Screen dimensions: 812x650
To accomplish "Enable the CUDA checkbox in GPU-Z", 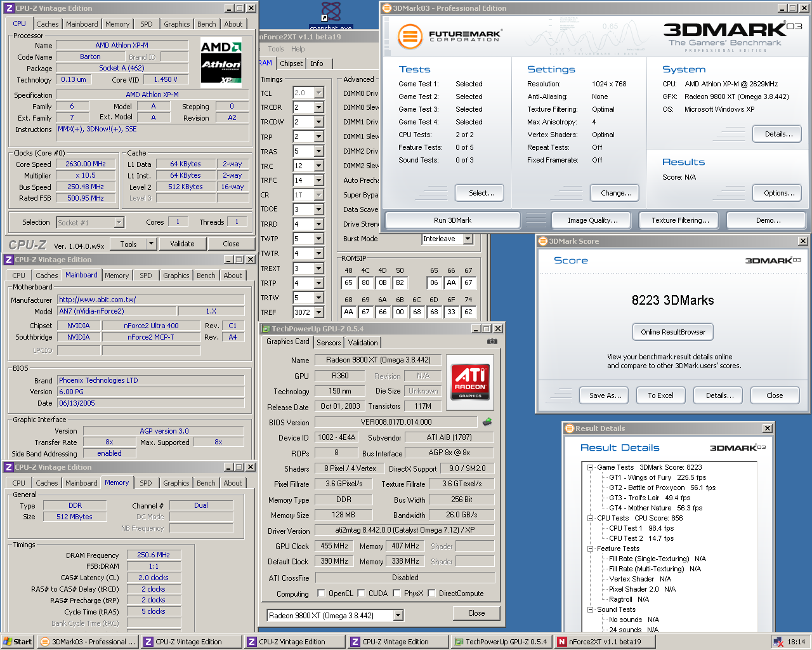I will coord(361,594).
